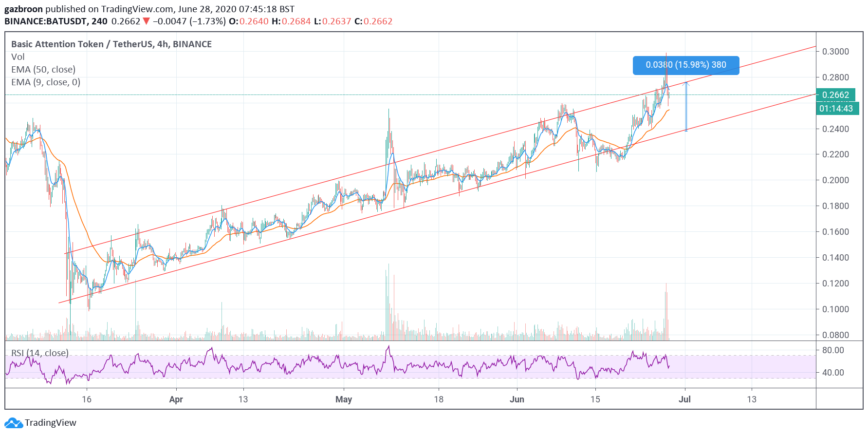
Task: Click the 0.1800 price axis label
Action: [x=835, y=206]
